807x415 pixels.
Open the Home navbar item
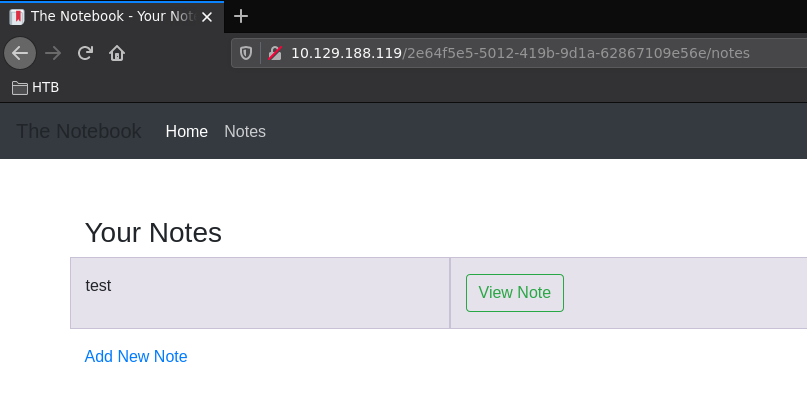[187, 131]
